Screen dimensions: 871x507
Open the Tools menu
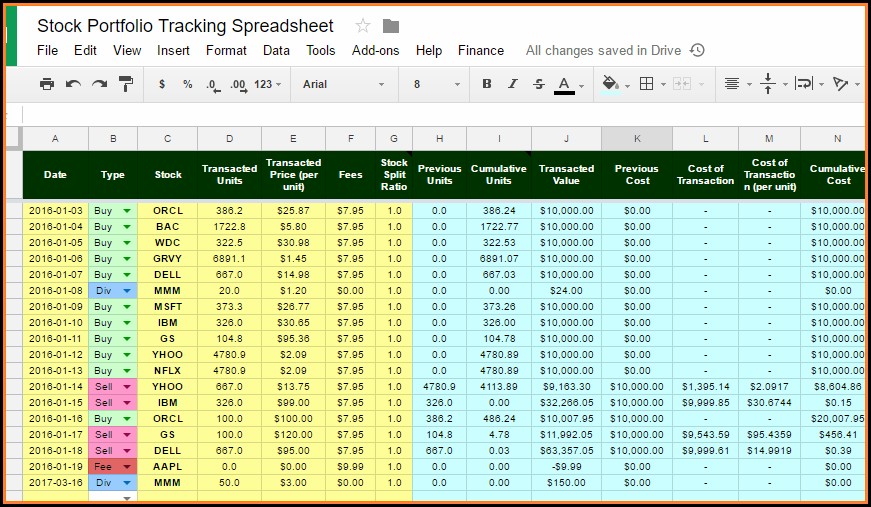point(321,51)
